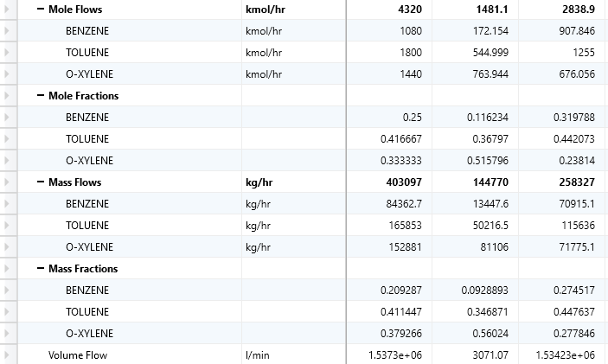Click BENZENE under Mass Flows
The height and width of the screenshot is (364, 608).
(87, 204)
